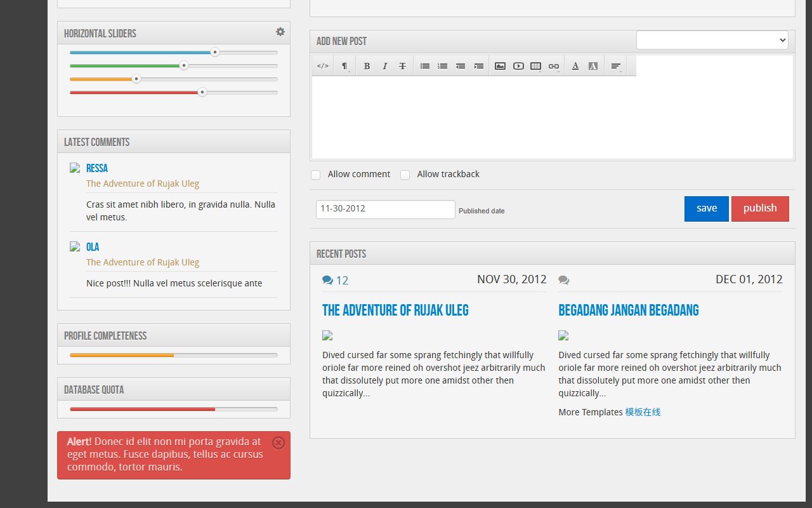The height and width of the screenshot is (508, 812).
Task: Apply strikethrough formatting in editor
Action: (402, 66)
